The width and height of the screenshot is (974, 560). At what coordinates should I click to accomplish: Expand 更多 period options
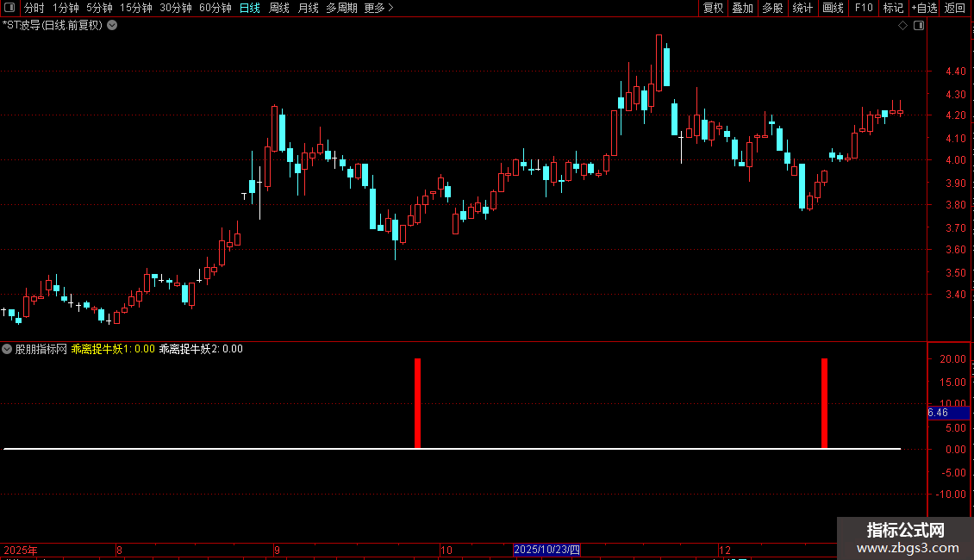coord(379,8)
